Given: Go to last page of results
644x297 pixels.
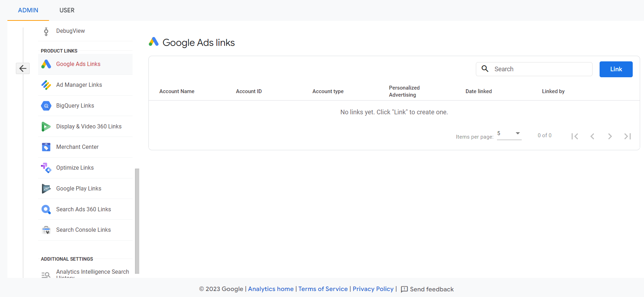Looking at the screenshot, I should 627,136.
